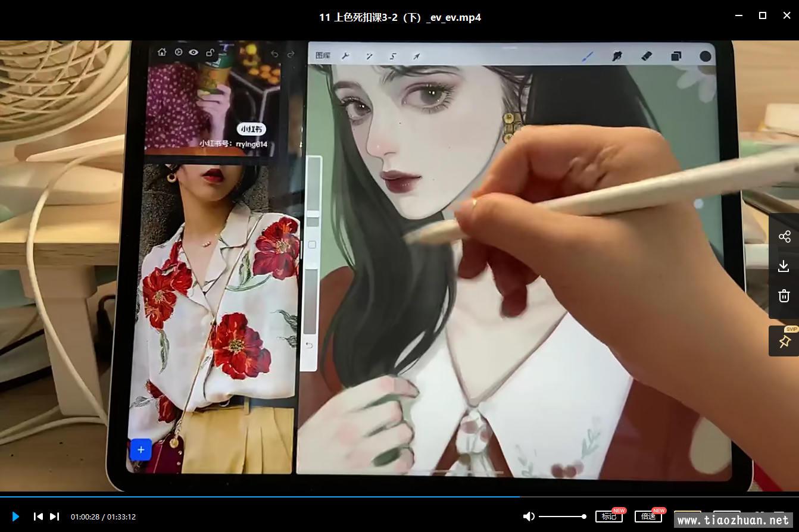Open the Layers panel icon
799x532 pixels.
676,56
